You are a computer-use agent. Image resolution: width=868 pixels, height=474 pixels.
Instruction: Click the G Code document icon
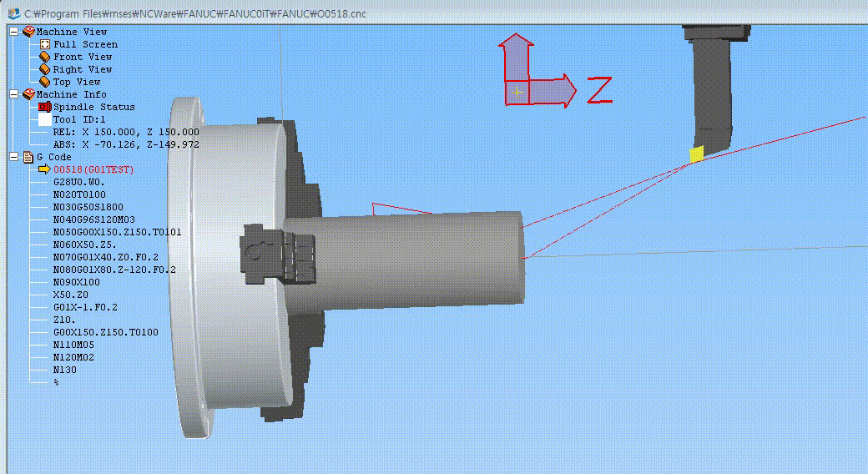(x=28, y=157)
